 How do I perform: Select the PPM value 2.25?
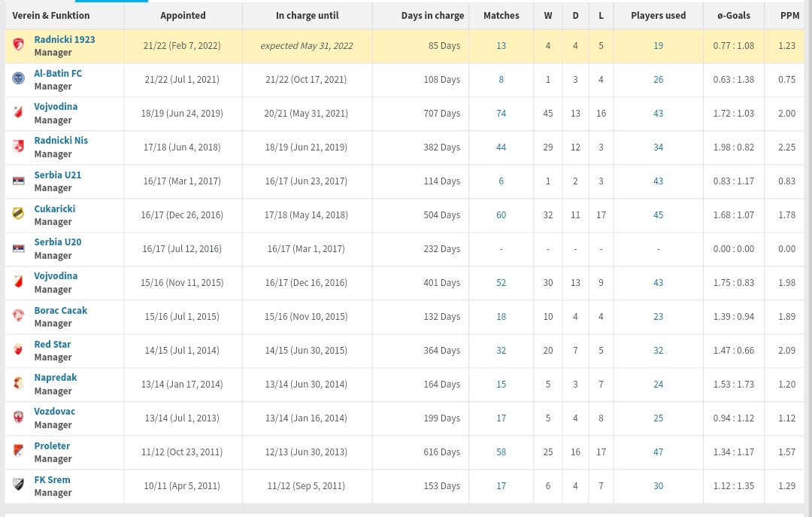[x=786, y=147]
